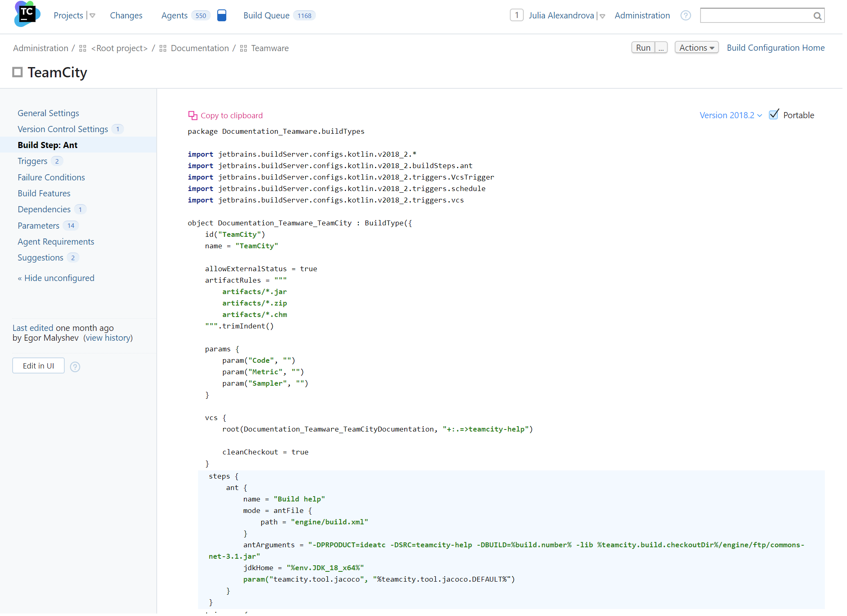847x616 pixels.
Task: Select Build Step: Ant in sidebar
Action: tap(48, 146)
